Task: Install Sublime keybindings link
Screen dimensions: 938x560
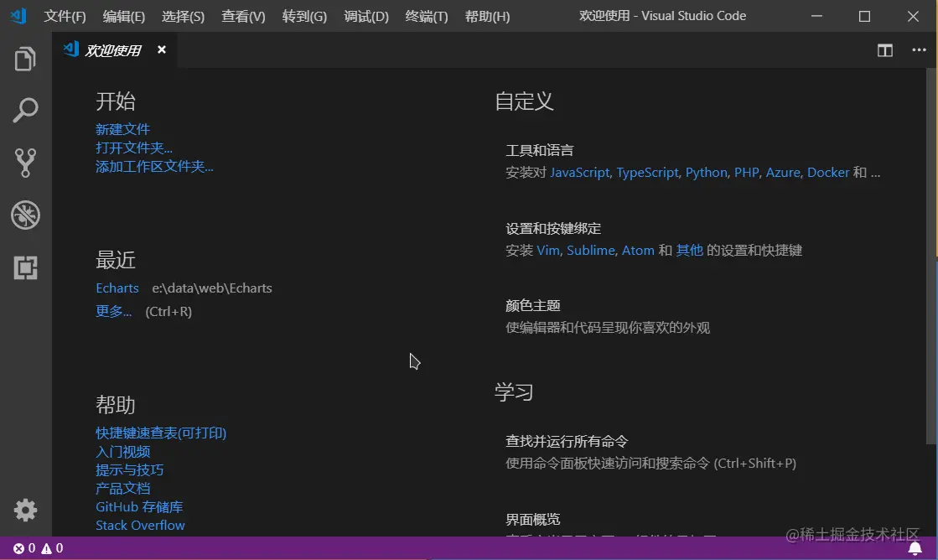Action: (x=590, y=250)
